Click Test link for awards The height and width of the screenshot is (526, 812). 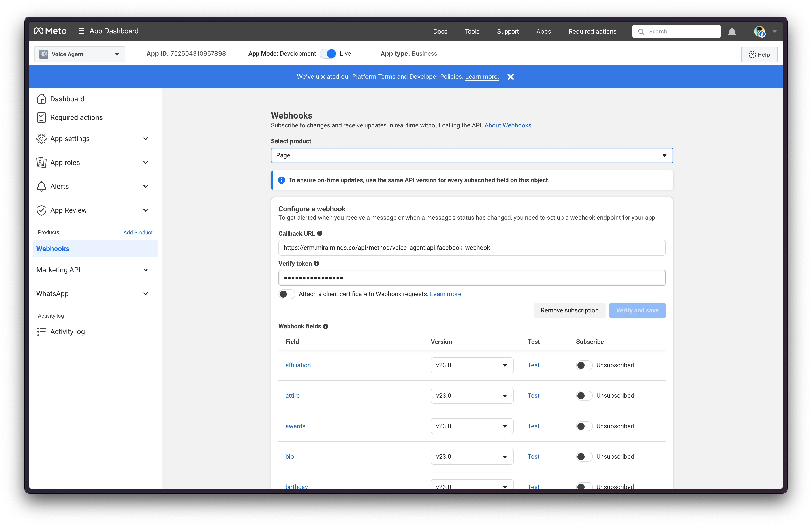(533, 426)
